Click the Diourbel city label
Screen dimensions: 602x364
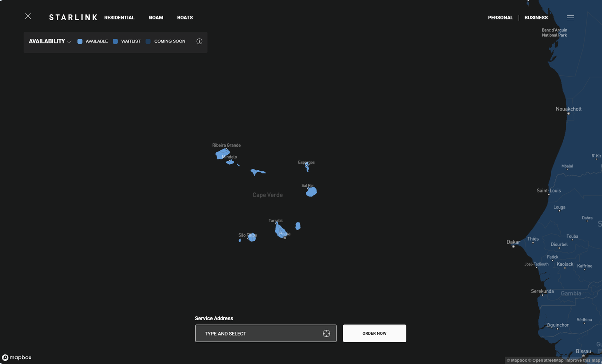559,245
